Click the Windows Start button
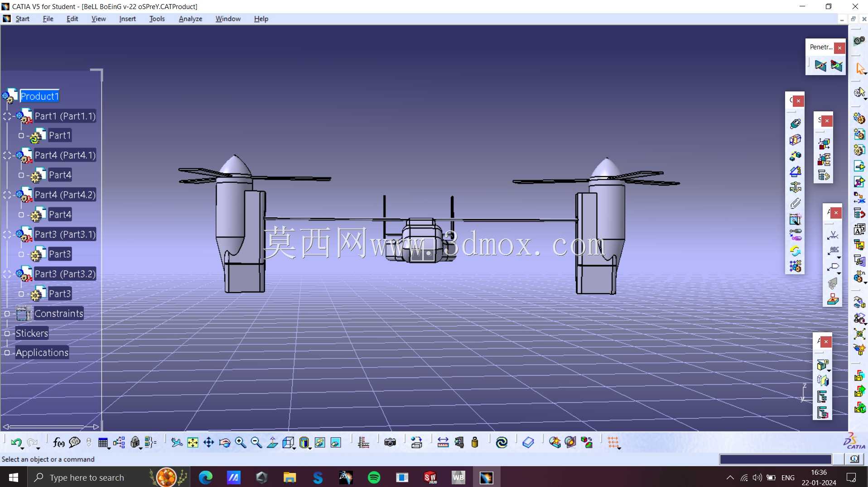 click(14, 477)
